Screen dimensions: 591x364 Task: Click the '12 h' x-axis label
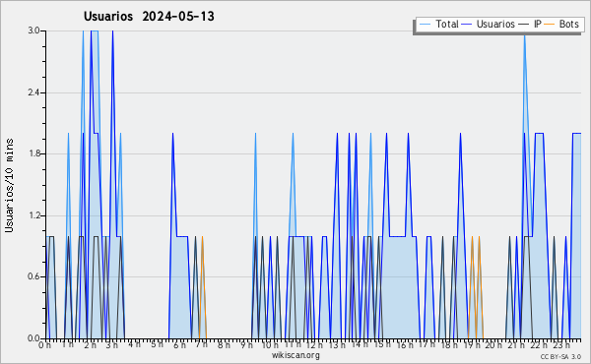[x=314, y=344]
